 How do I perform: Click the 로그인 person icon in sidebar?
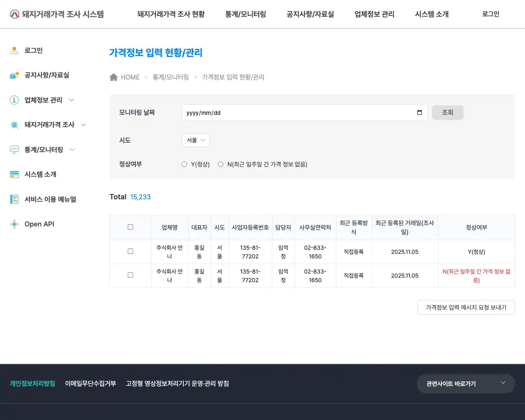pos(14,50)
